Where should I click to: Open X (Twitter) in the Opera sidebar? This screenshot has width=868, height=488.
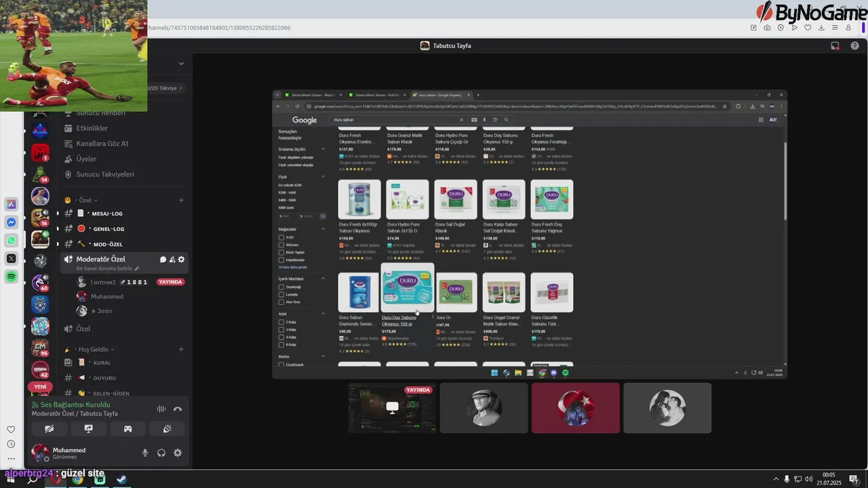tap(12, 258)
